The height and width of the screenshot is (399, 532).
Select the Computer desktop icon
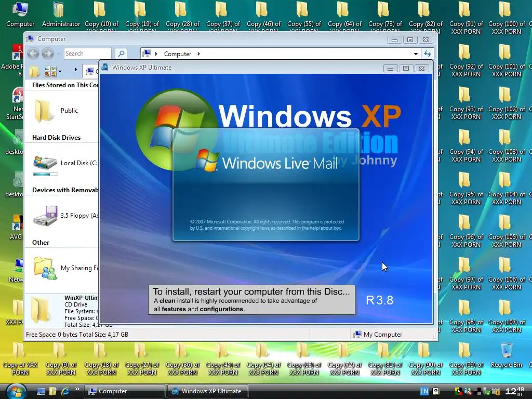coord(20,15)
